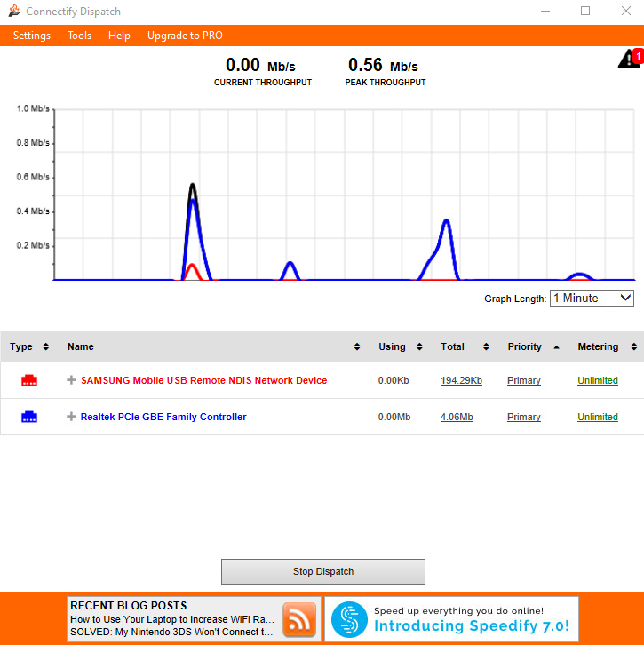Click the 194.29Kb total link
This screenshot has width=644, height=645.
[x=461, y=380]
